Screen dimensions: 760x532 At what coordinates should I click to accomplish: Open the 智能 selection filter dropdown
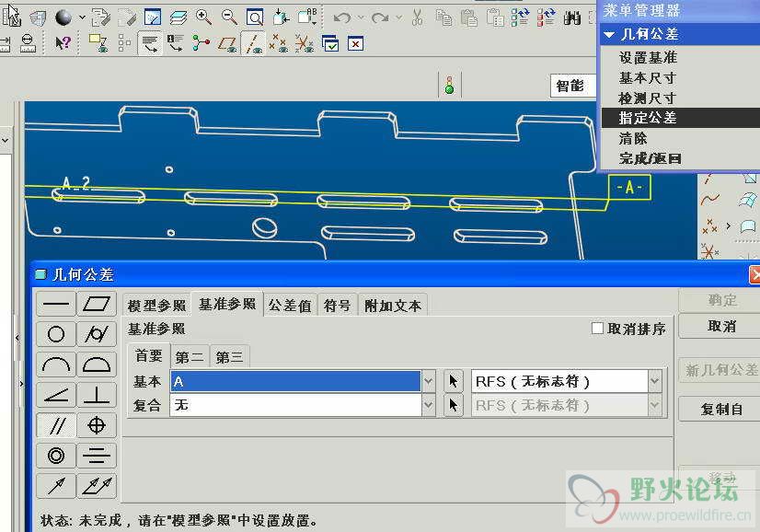tap(573, 86)
